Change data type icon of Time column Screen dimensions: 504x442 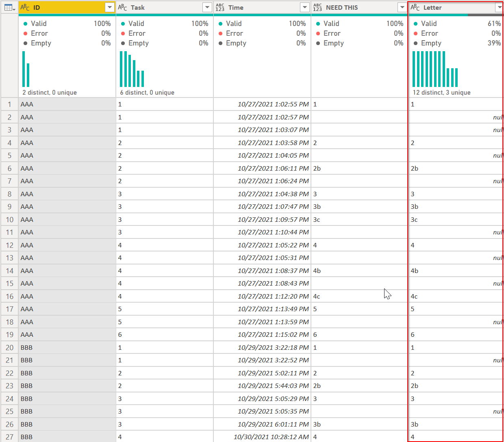(220, 7)
